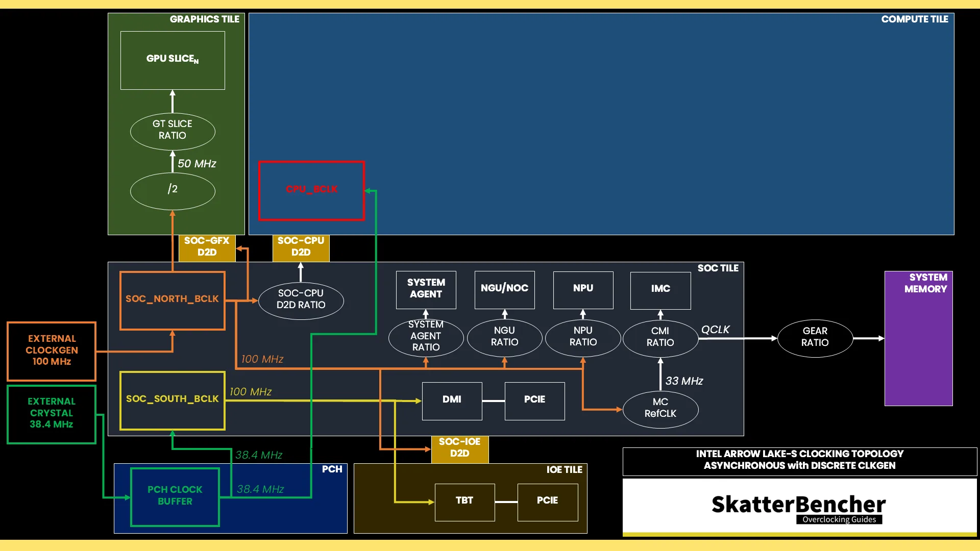The width and height of the screenshot is (980, 551).
Task: Select the SYSTEM AGENT RATIO ellipse
Action: (426, 338)
